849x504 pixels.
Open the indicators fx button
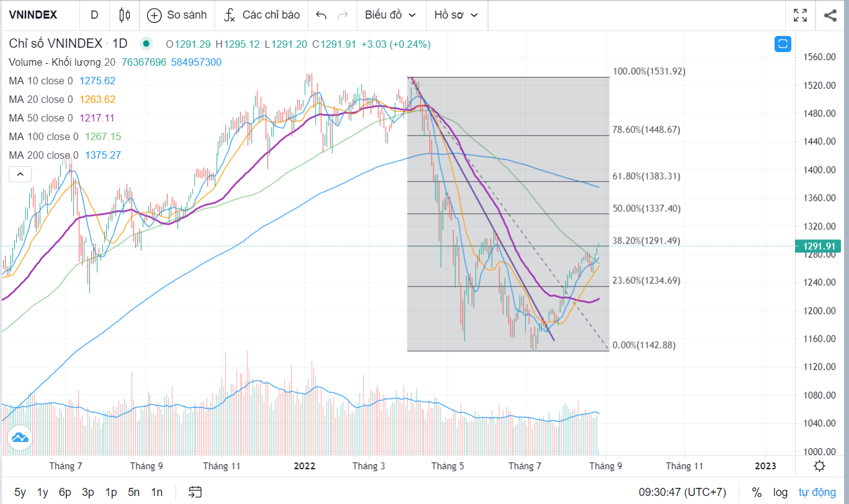(x=229, y=15)
